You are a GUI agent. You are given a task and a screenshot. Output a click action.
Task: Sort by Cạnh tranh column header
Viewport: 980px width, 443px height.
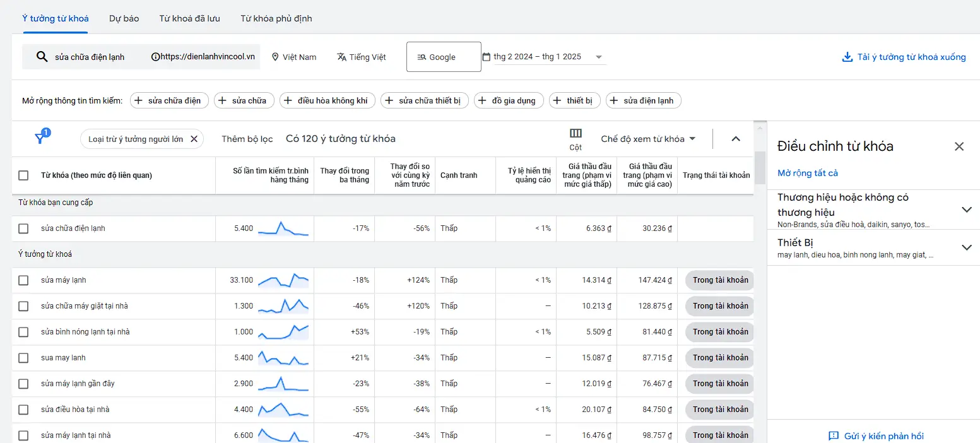pyautogui.click(x=459, y=175)
